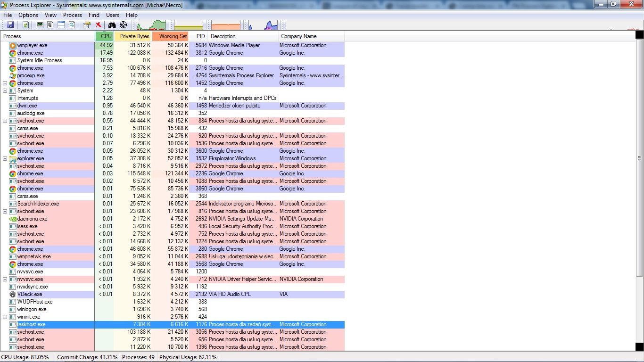
Task: Select the dwm.exe process row
Action: tap(173, 106)
